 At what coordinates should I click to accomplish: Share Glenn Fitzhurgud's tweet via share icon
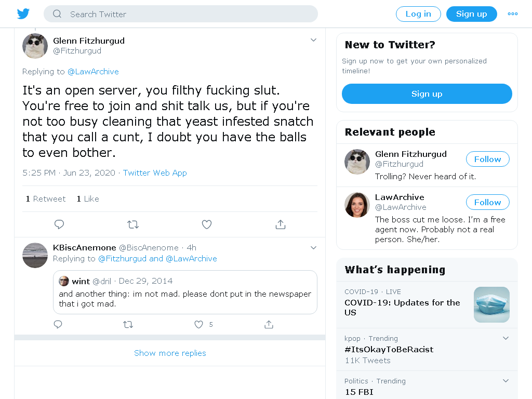(x=281, y=224)
